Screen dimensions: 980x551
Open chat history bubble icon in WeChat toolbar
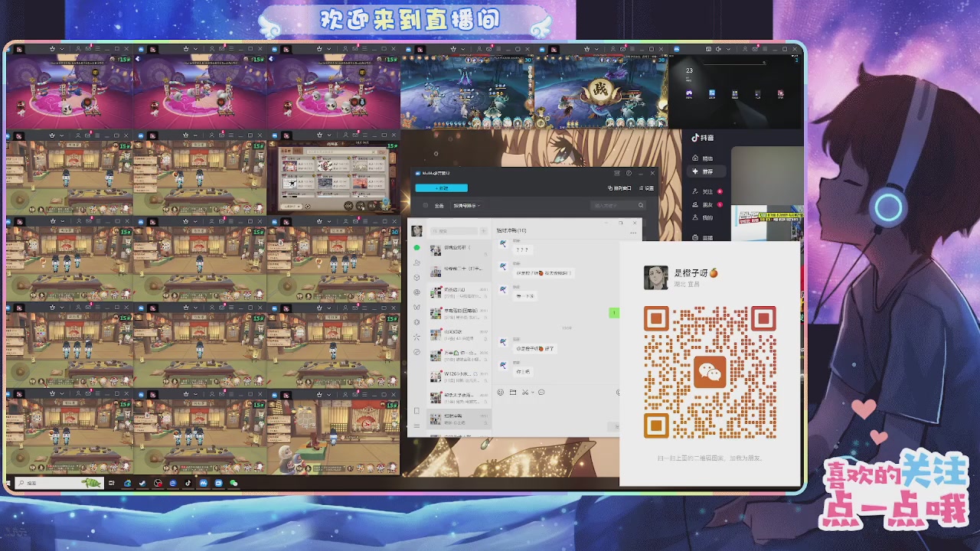pyautogui.click(x=541, y=392)
